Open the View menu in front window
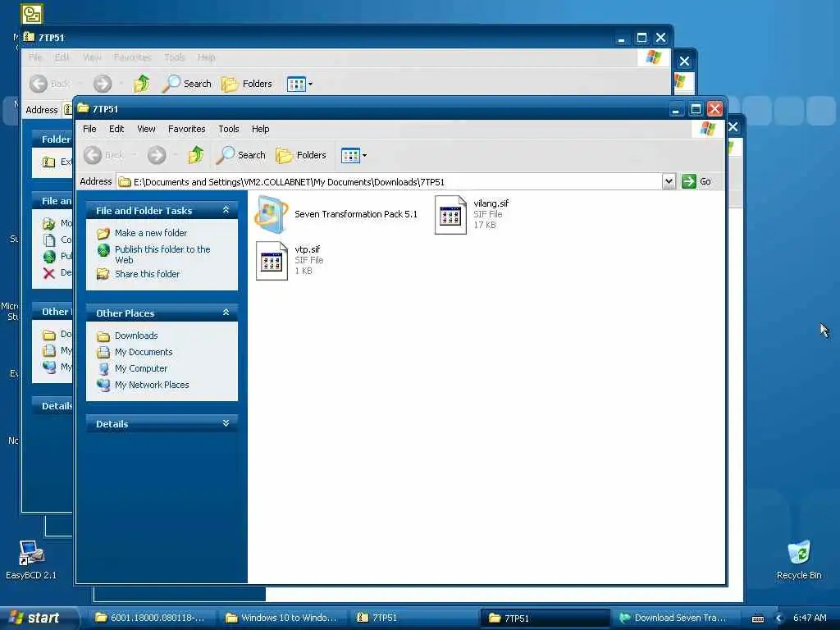 [146, 129]
